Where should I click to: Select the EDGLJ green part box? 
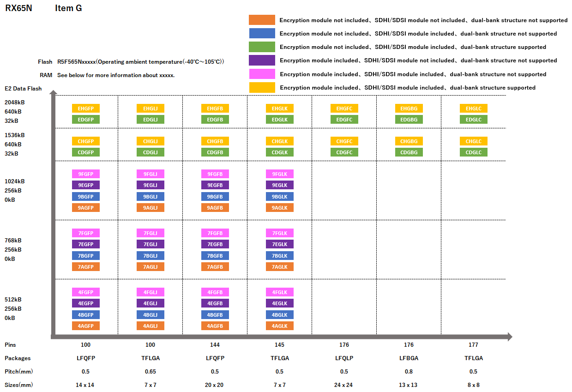point(150,120)
